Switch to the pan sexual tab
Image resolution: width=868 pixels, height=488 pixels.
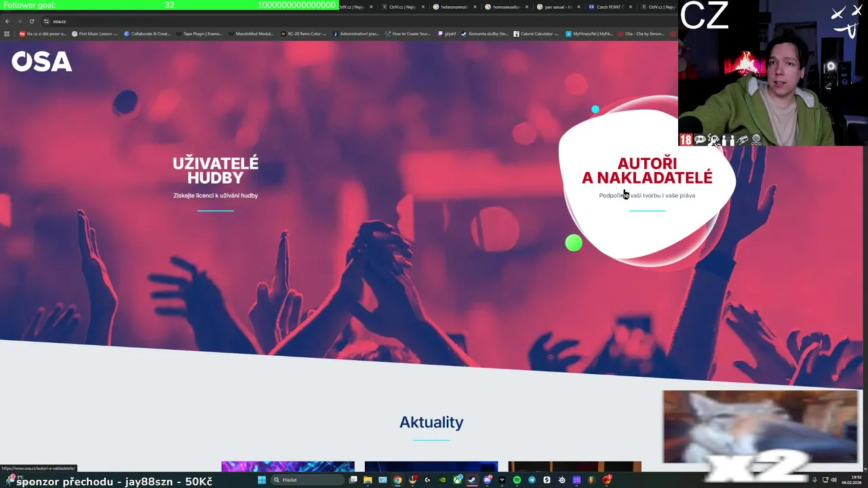(x=558, y=7)
